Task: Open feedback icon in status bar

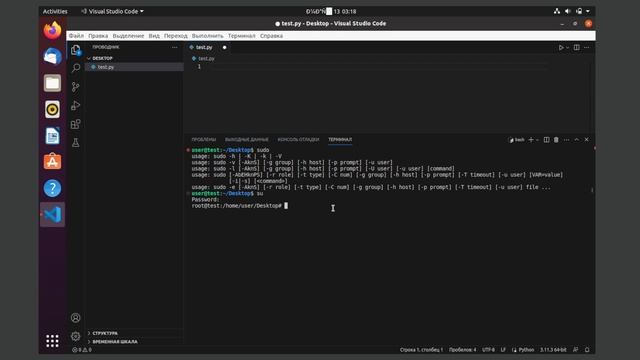Action: (x=576, y=350)
